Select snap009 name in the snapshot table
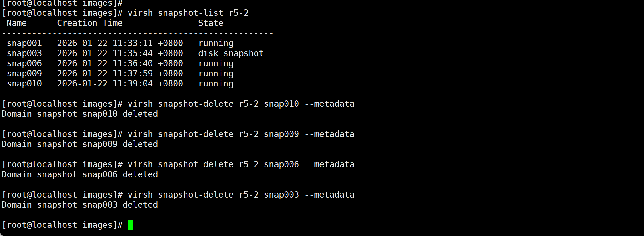Image resolution: width=644 pixels, height=236 pixels. point(24,74)
